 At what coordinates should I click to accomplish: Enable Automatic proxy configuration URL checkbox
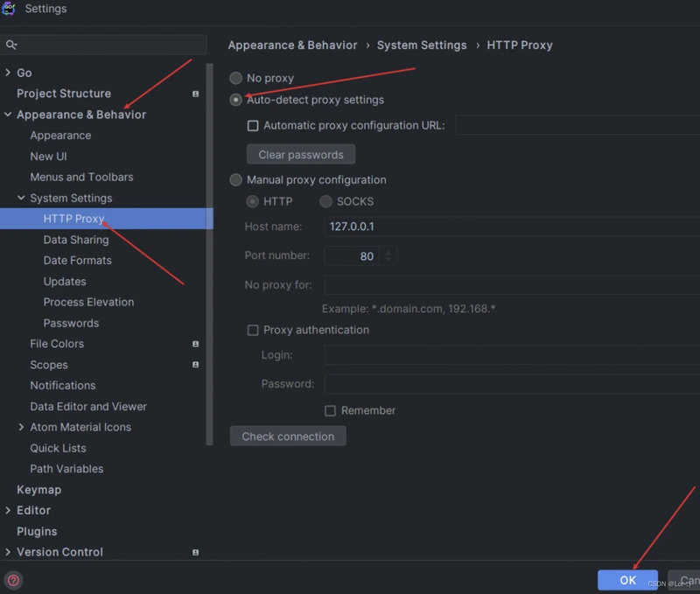point(253,125)
